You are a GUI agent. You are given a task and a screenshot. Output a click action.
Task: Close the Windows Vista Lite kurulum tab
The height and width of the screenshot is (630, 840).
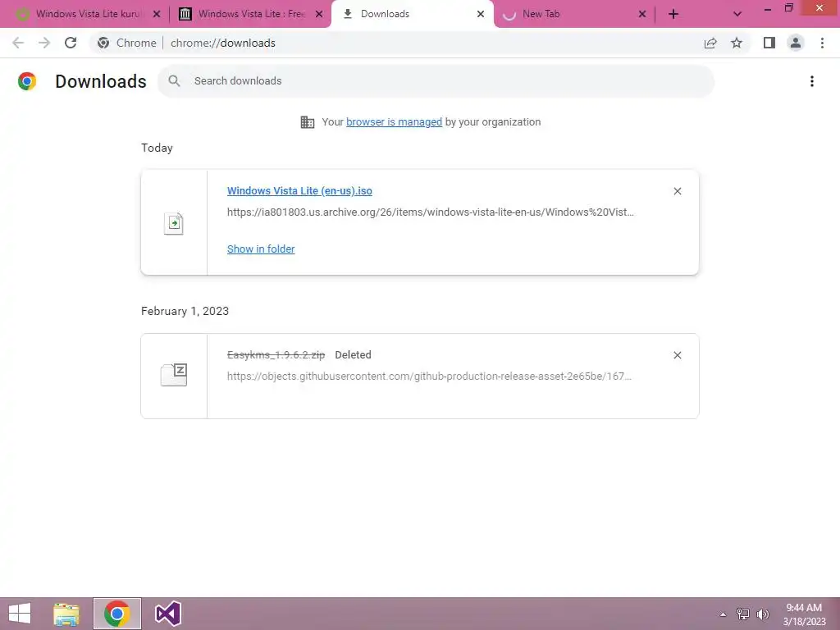(x=157, y=14)
